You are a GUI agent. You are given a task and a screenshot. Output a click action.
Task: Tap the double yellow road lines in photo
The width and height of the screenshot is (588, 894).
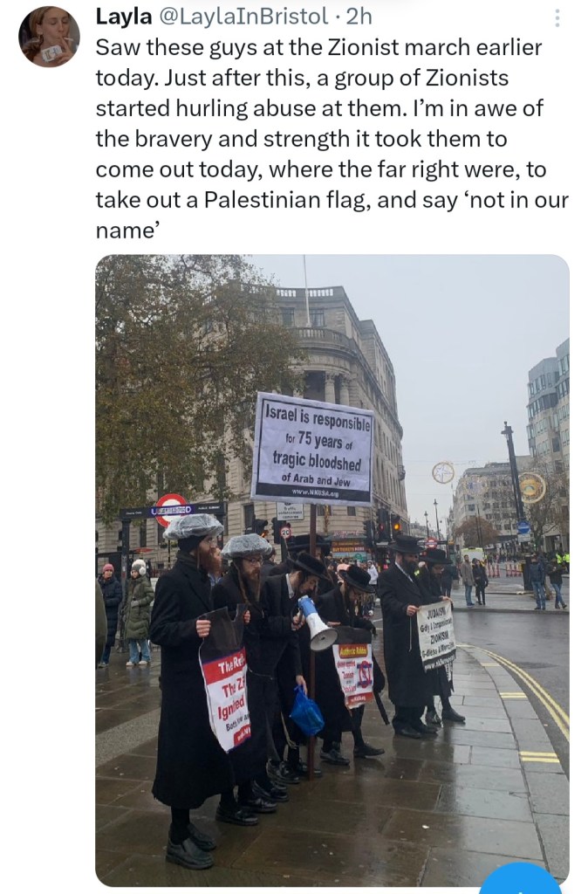(x=535, y=696)
